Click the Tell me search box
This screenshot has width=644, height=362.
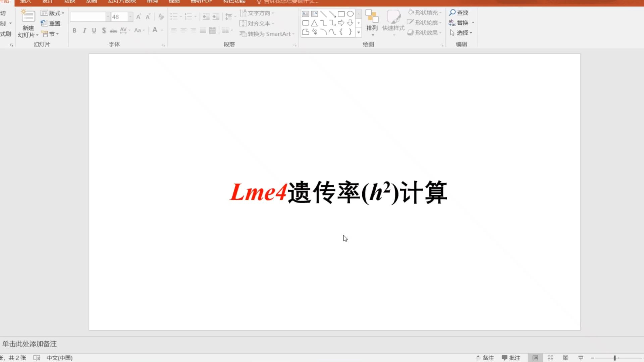point(288,2)
